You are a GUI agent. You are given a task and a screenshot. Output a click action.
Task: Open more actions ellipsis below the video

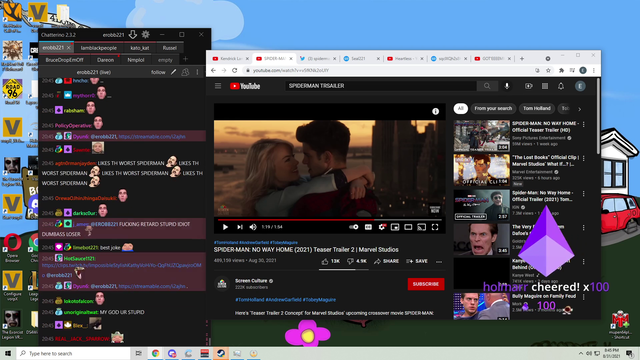pos(439,262)
